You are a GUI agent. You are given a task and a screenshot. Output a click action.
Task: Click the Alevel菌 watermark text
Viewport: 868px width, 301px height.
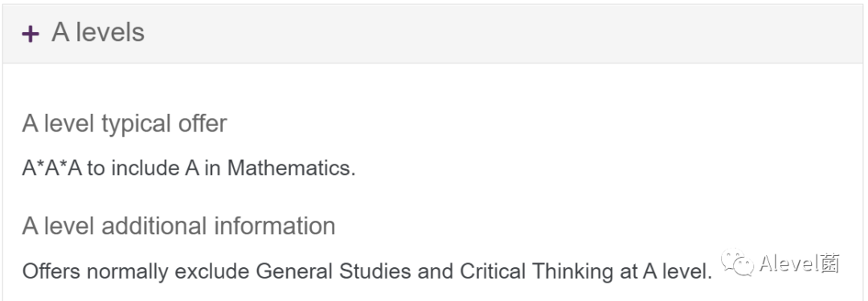[799, 263]
